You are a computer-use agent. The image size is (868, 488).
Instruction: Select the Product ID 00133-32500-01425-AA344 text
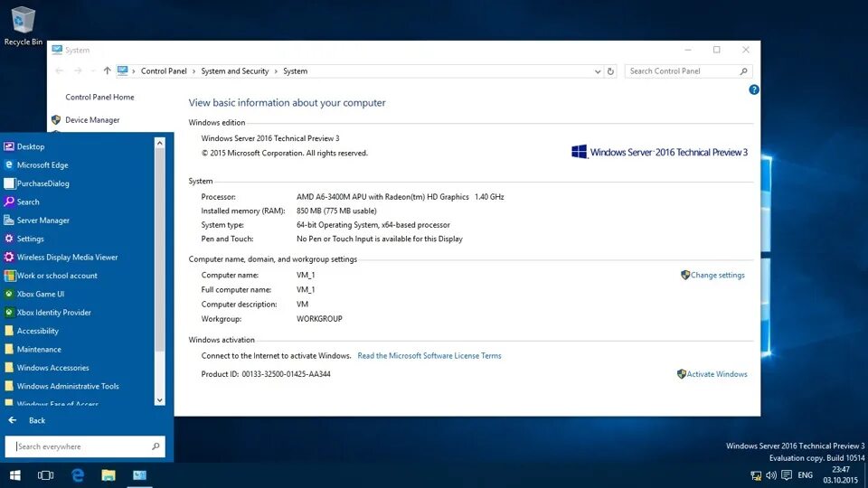point(286,374)
